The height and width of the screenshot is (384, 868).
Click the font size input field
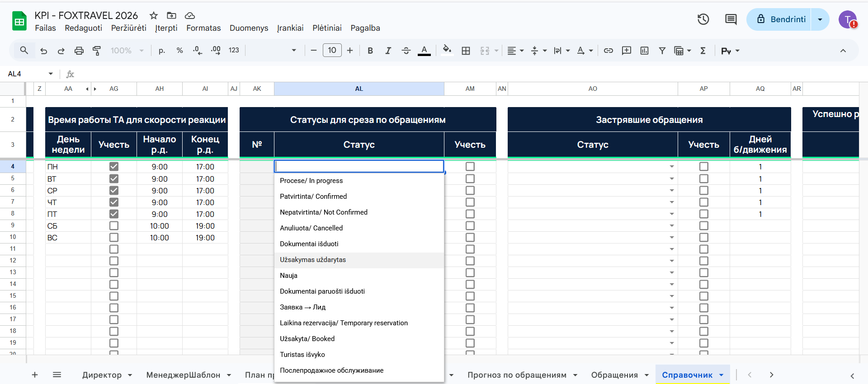pyautogui.click(x=332, y=51)
